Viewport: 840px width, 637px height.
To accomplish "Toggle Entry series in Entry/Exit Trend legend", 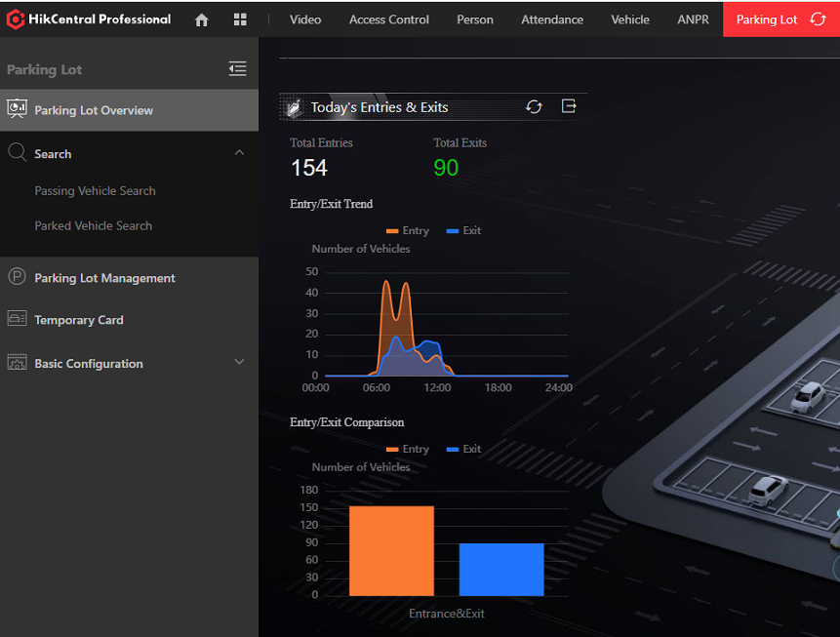I will [x=407, y=231].
